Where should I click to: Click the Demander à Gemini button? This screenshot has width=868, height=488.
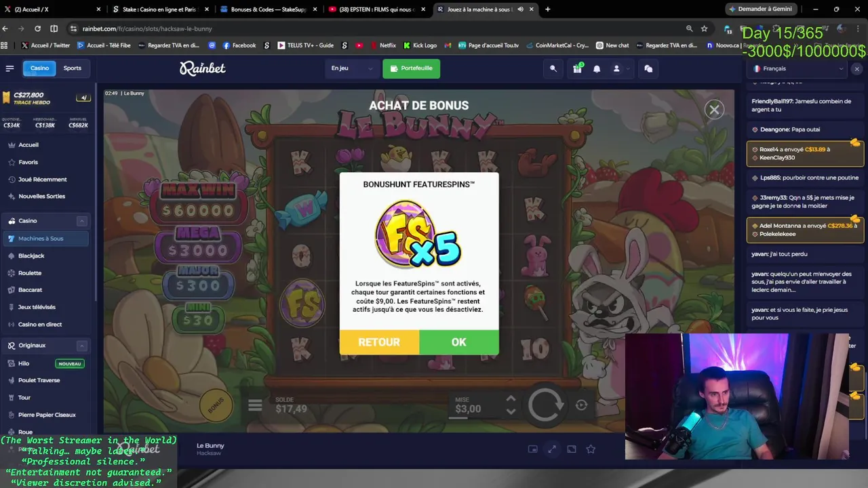pos(759,9)
